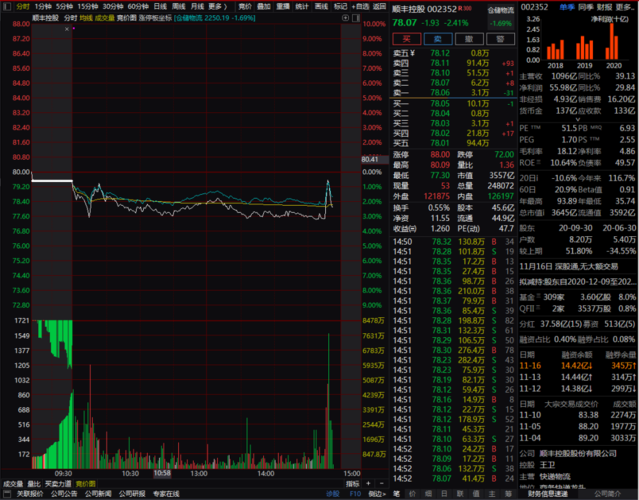
Task: Open the 标记 marker tool
Action: point(341,5)
